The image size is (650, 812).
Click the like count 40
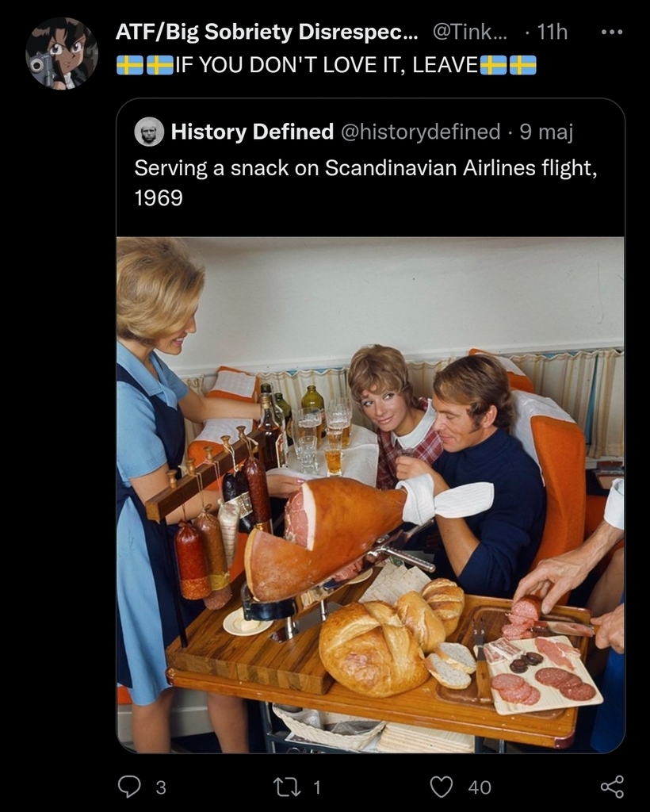480,787
